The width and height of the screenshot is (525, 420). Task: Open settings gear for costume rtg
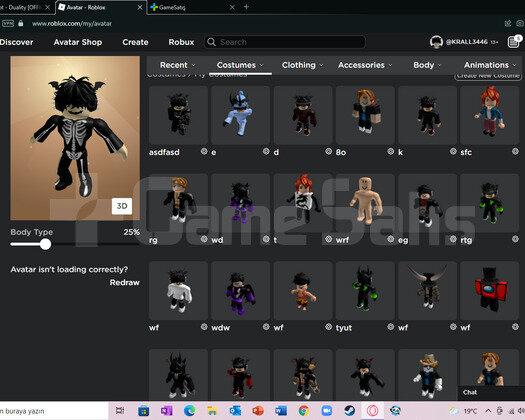click(515, 239)
